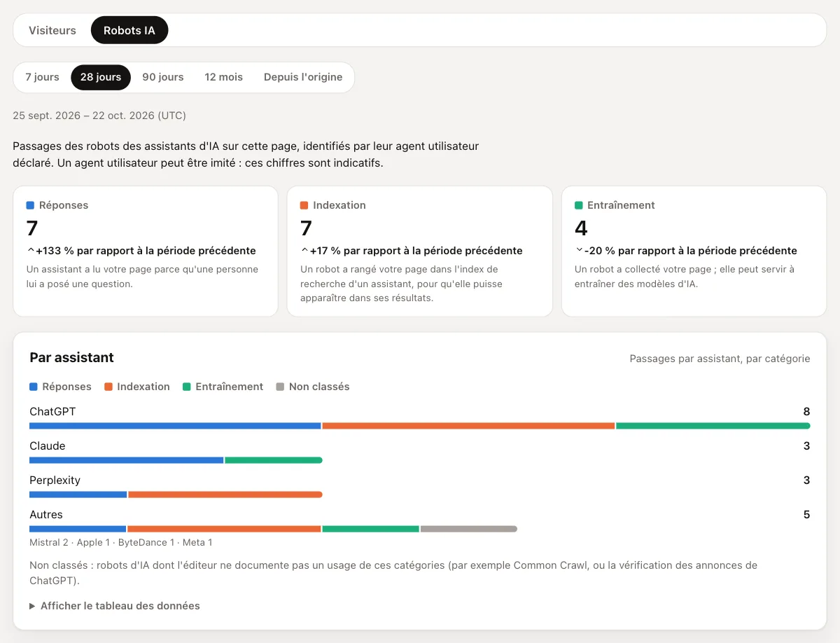Click ChatGPT's green Entraînement bar segment
The image size is (840, 643).
coord(713,426)
